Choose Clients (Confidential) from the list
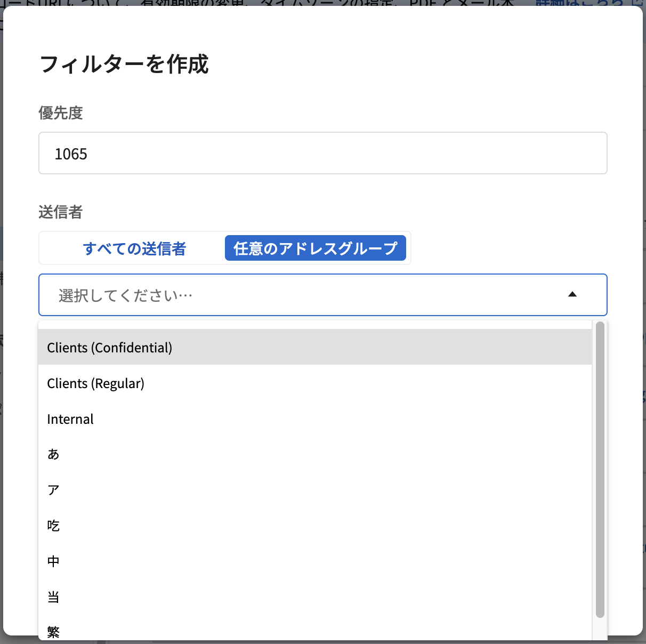This screenshot has height=644, width=646. (315, 347)
